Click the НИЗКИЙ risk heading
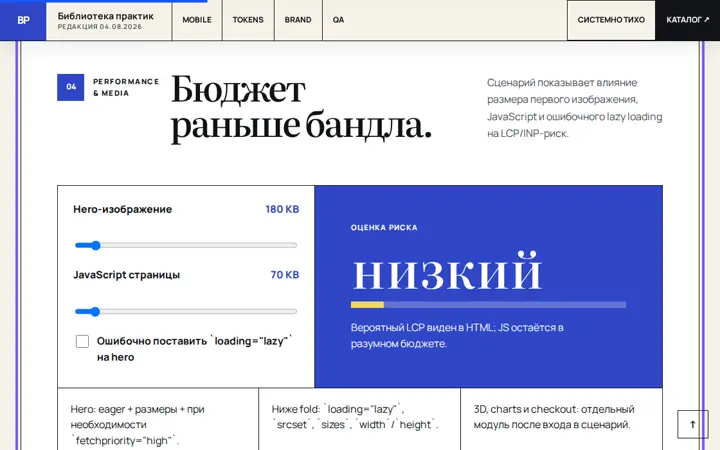The height and width of the screenshot is (450, 720). (447, 272)
